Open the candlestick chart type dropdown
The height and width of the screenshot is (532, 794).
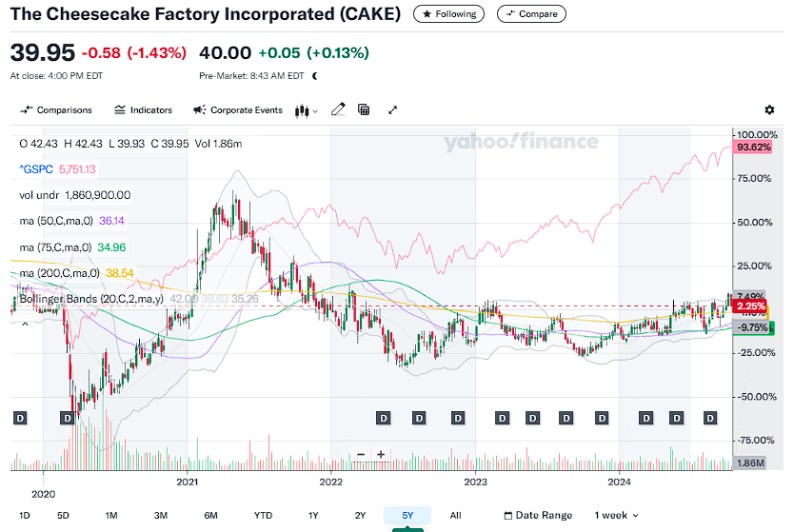(x=307, y=110)
